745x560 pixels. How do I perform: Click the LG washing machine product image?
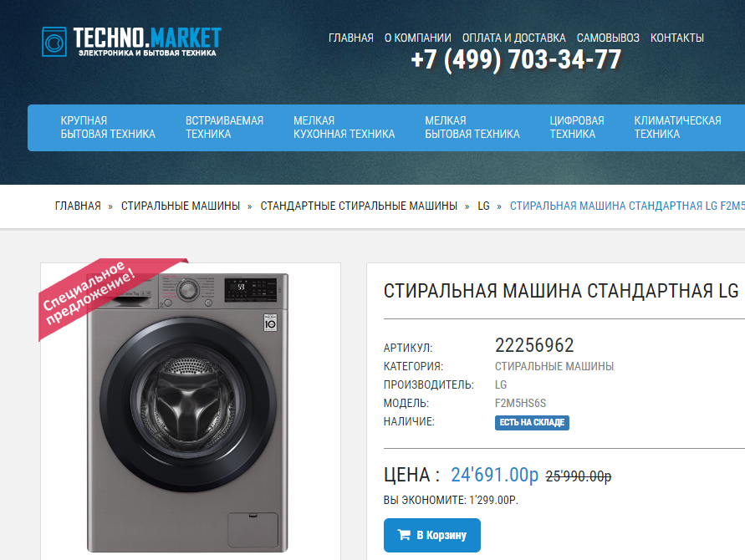coord(187,412)
